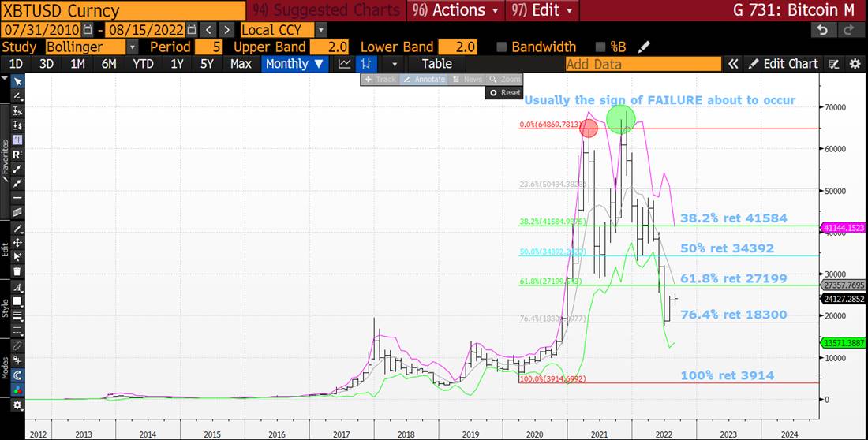Image resolution: width=868 pixels, height=440 pixels.
Task: Expand the chart type dropdown arrow
Action: pos(394,64)
